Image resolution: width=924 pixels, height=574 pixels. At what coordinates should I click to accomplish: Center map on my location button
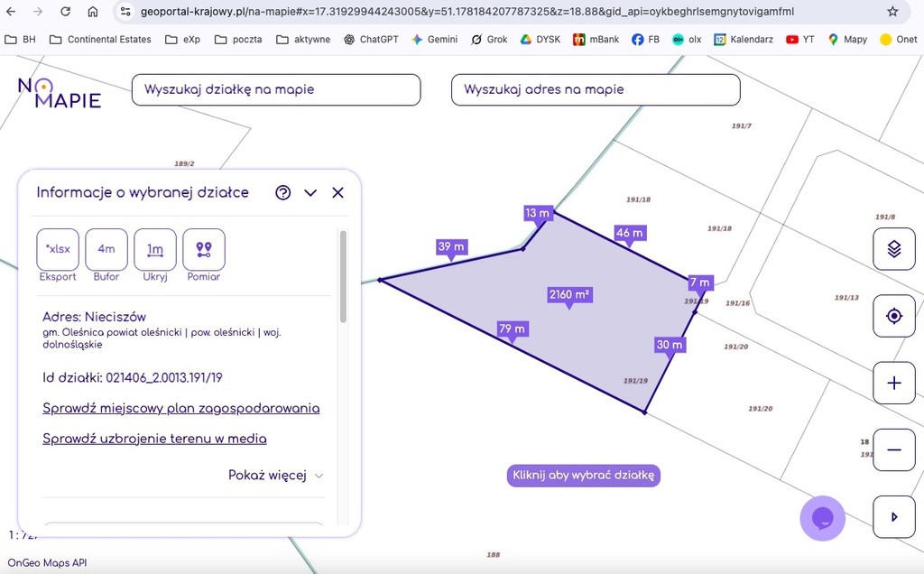[894, 316]
